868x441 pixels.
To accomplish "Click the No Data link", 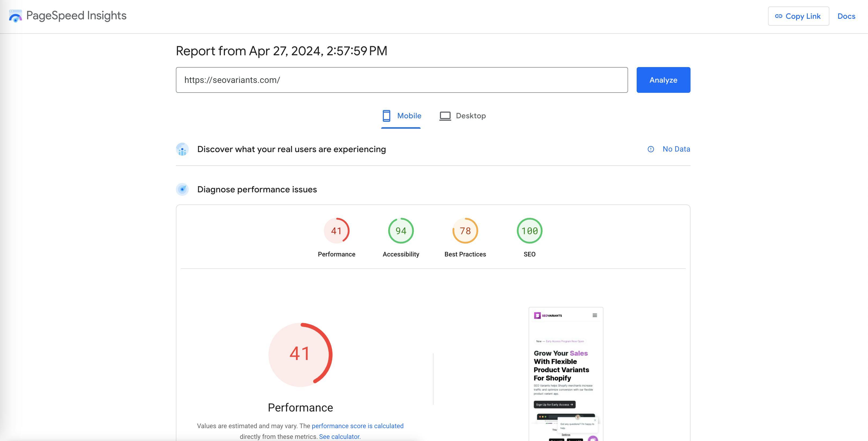I will [676, 149].
